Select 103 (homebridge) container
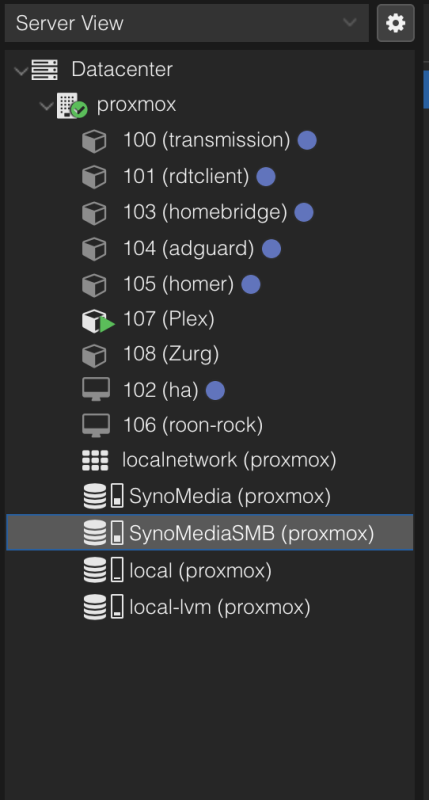 [210, 212]
